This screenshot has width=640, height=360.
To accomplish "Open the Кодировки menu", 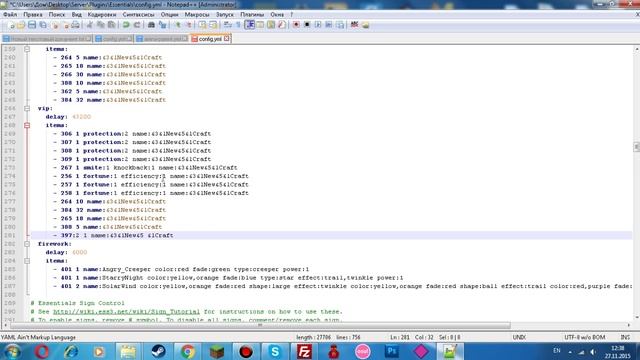I will coord(102,14).
